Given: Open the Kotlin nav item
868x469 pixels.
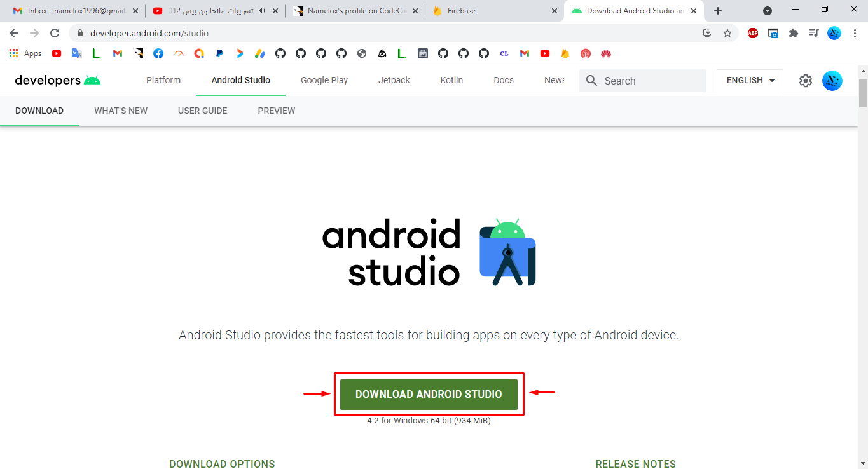Looking at the screenshot, I should 451,80.
